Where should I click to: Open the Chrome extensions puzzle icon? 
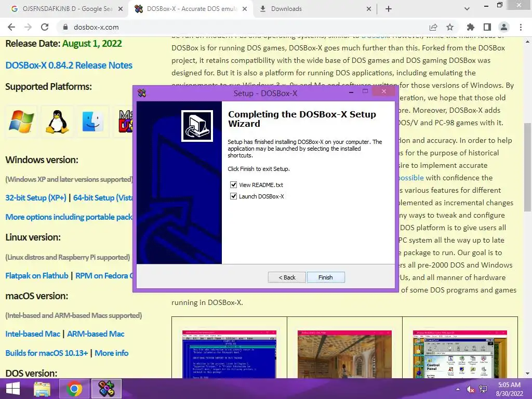(471, 27)
